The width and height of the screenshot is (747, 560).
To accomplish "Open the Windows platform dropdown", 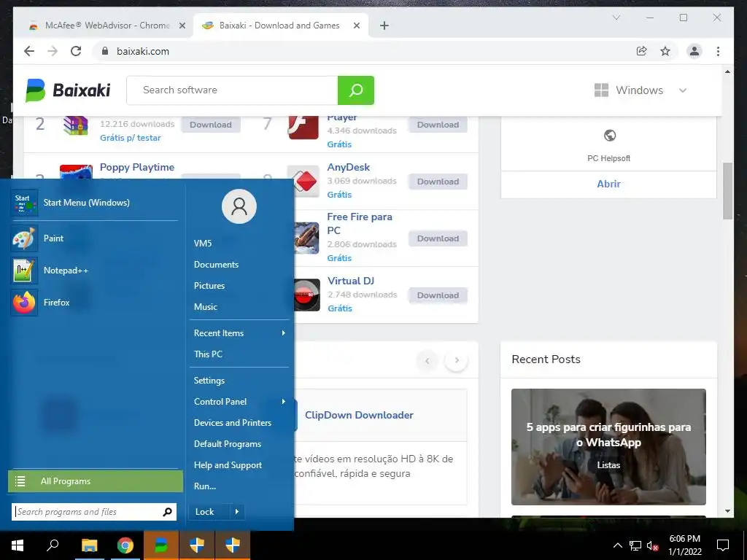I will point(640,90).
